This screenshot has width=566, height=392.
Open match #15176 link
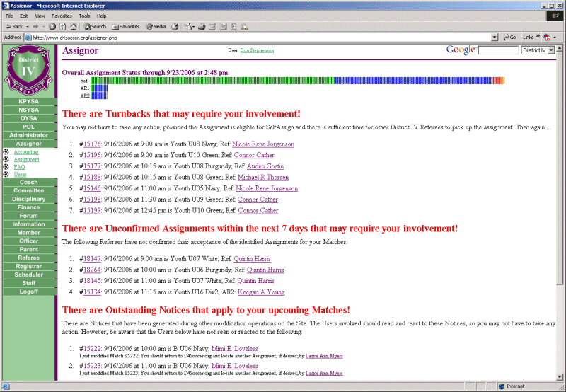point(91,144)
